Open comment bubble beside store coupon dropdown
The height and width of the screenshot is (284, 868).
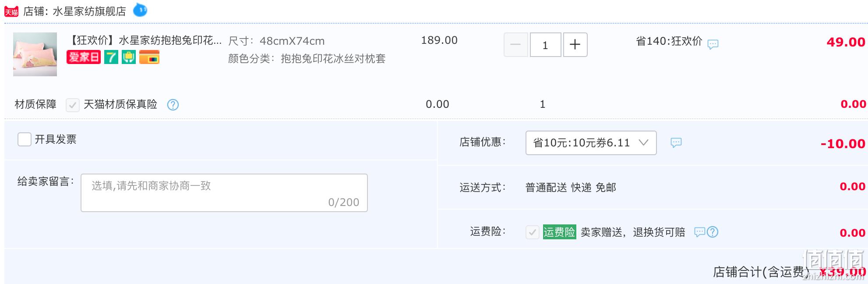676,142
